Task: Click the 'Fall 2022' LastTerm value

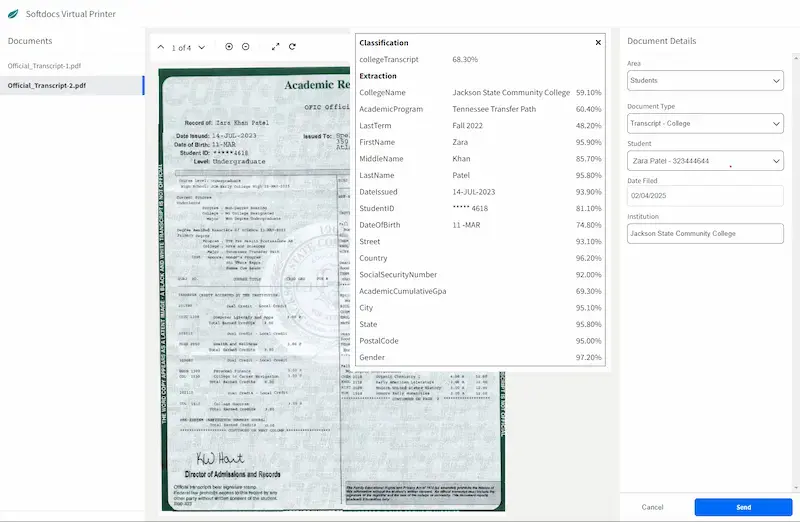Action: point(467,126)
